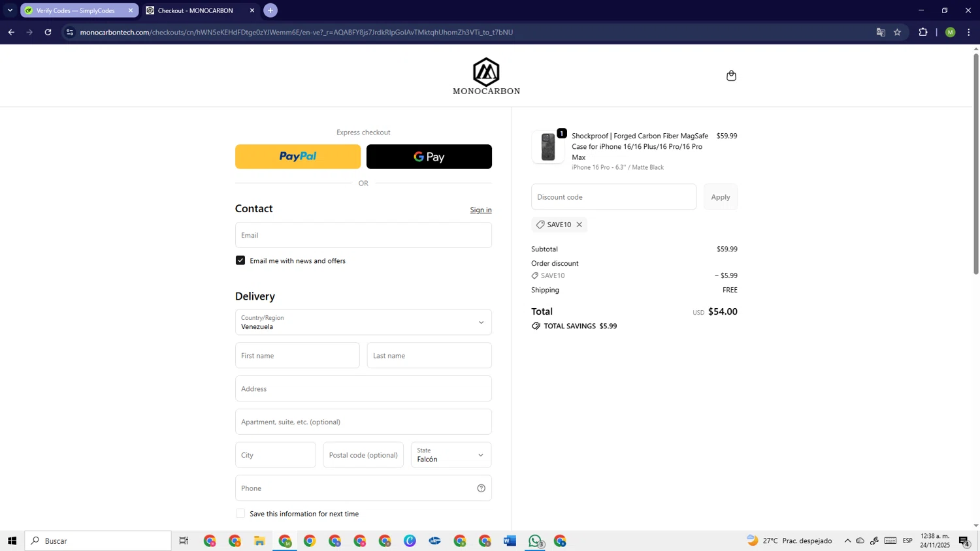Open Task View on the taskbar
This screenshot has width=980, height=551.
pos(184,541)
